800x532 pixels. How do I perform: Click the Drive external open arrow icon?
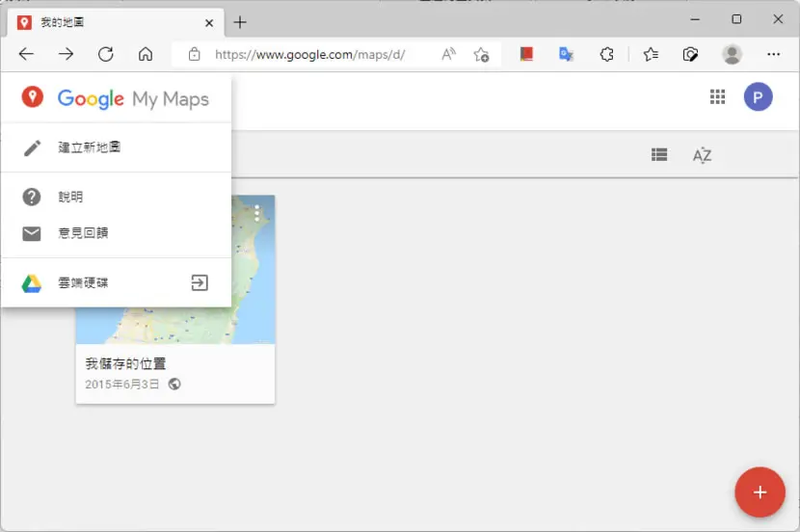[200, 282]
